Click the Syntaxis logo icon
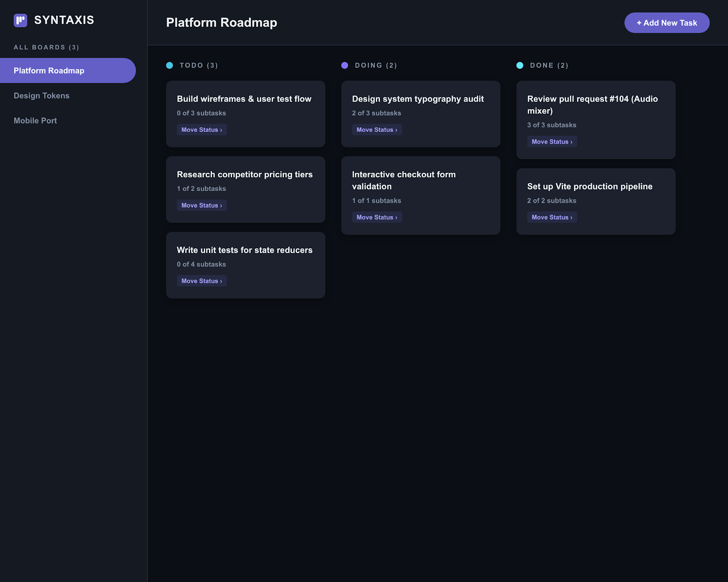The height and width of the screenshot is (582, 728). [20, 20]
